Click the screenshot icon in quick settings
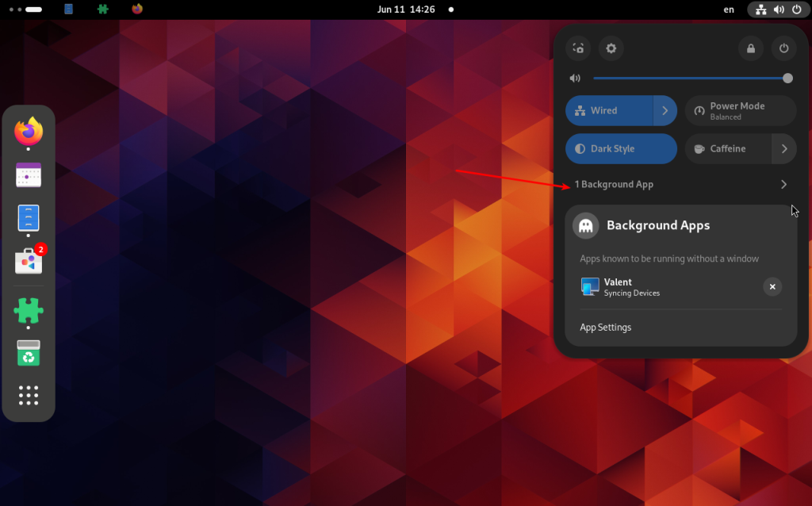812x506 pixels. coord(578,48)
